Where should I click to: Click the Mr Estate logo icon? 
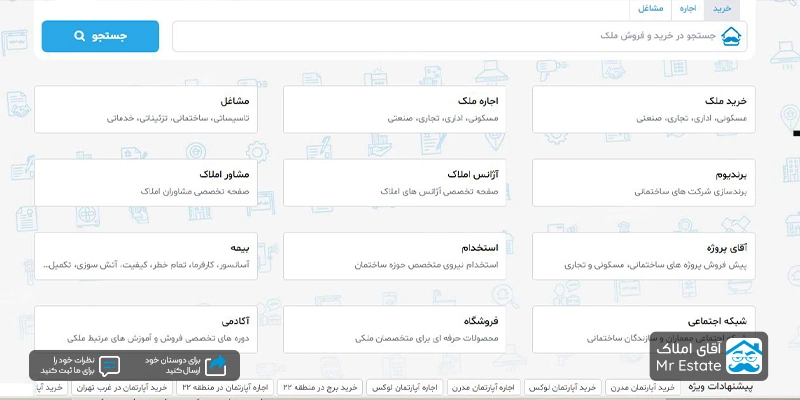[742, 358]
